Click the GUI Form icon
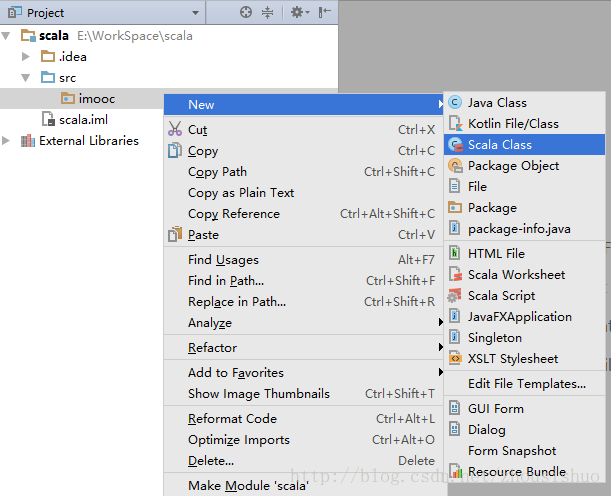This screenshot has height=496, width=611. coord(454,408)
